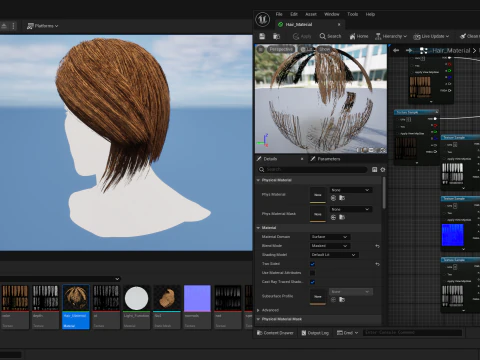The height and width of the screenshot is (360, 480).
Task: Toggle Cast Ray Traced Shadows checkbox
Action: (x=312, y=282)
